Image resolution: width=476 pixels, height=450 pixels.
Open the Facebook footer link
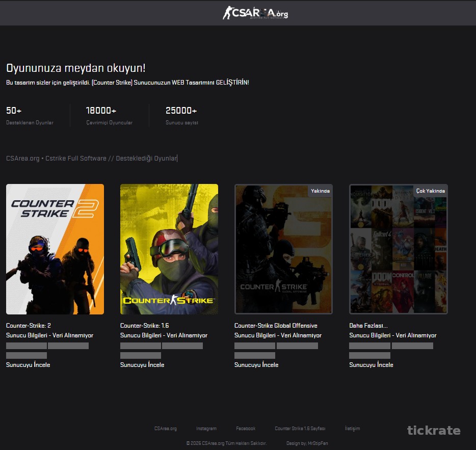(246, 429)
